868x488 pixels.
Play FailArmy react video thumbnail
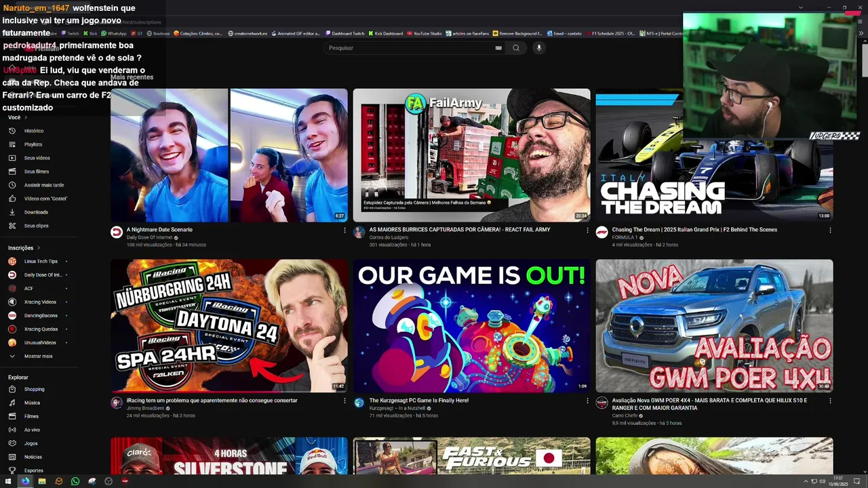[471, 155]
